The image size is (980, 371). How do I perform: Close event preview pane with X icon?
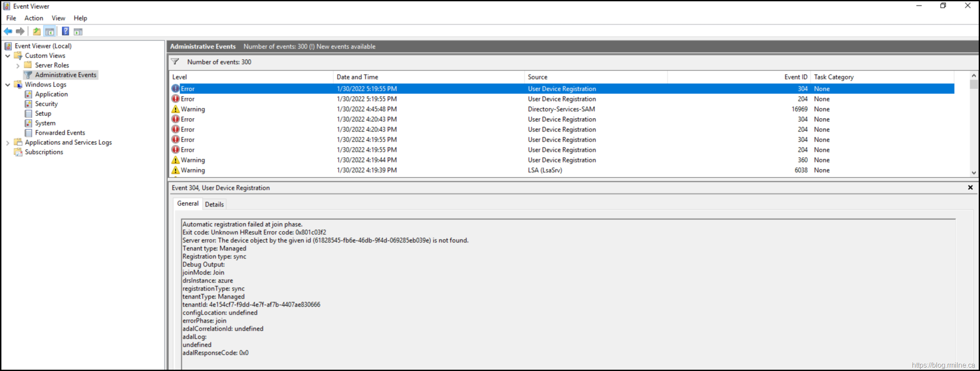pyautogui.click(x=970, y=188)
